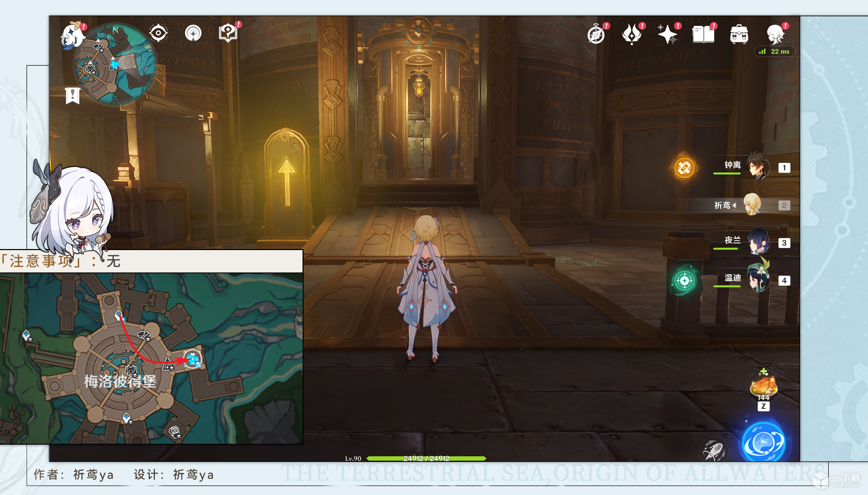Open the Paimon menu icon
Screen dimensions: 868x495
(x=73, y=35)
